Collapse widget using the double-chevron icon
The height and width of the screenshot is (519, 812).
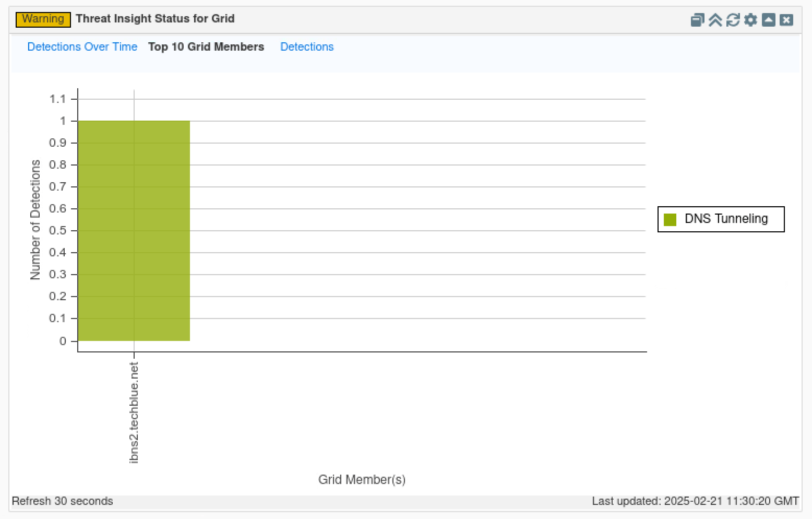click(x=715, y=20)
